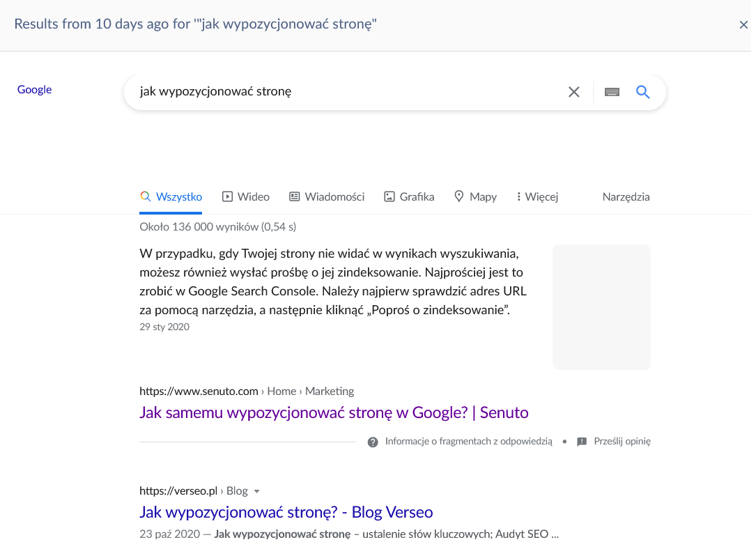
Task: Click the Grafika picture icon
Action: (389, 196)
